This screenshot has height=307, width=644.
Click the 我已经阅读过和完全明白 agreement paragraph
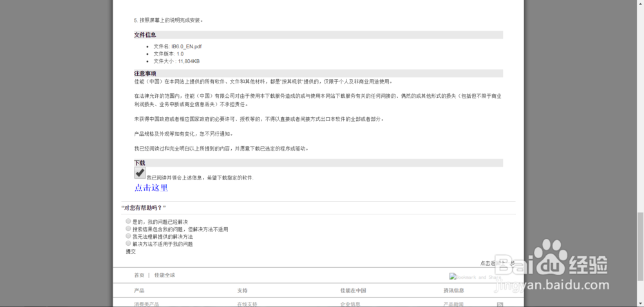coord(222,149)
